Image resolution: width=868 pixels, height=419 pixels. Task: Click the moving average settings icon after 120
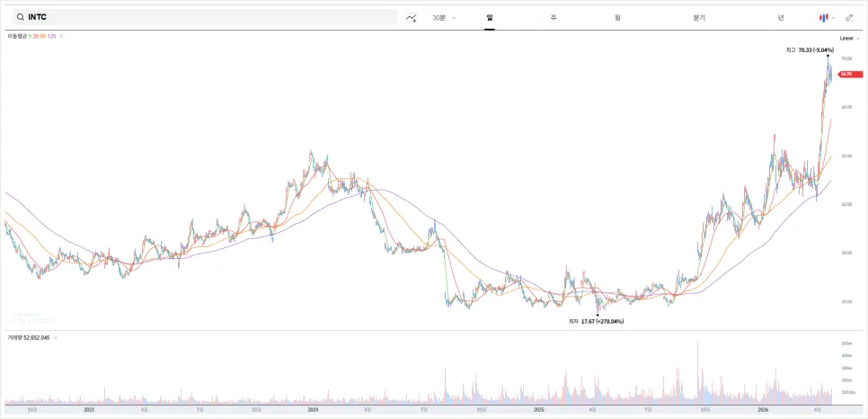tap(61, 37)
